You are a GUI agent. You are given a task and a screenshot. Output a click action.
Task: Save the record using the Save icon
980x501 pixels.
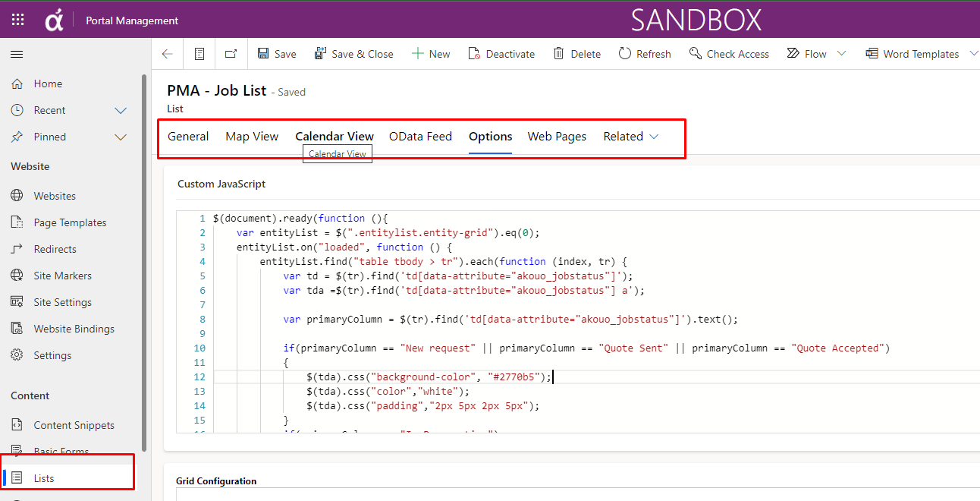coord(276,53)
